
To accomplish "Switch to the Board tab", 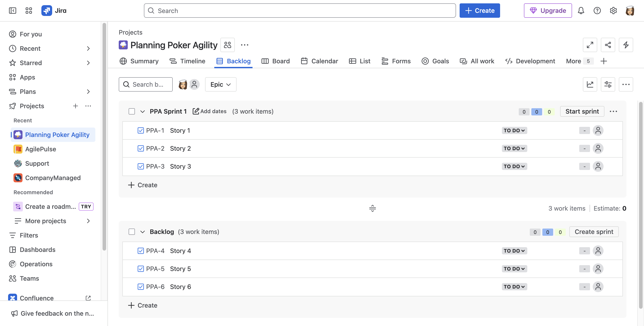I will pyautogui.click(x=275, y=61).
